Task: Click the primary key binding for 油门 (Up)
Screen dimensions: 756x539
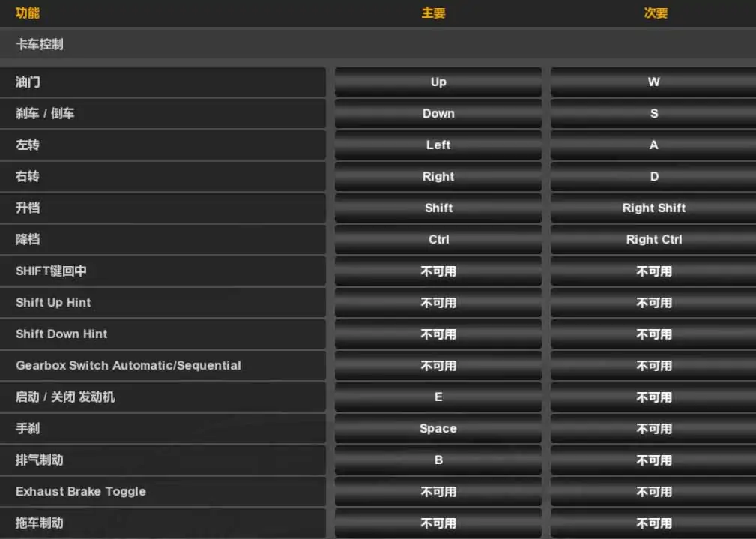Action: pos(438,82)
